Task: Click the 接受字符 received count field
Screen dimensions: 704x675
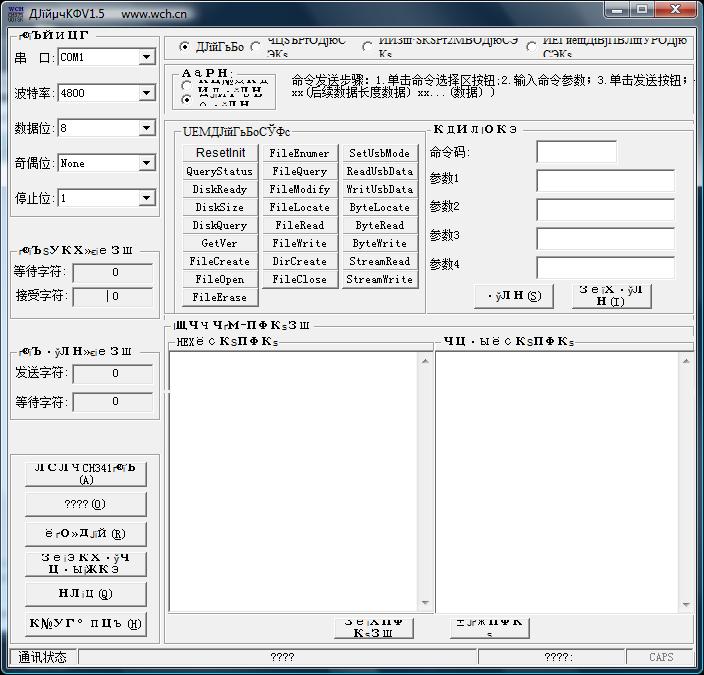Action: point(113,296)
